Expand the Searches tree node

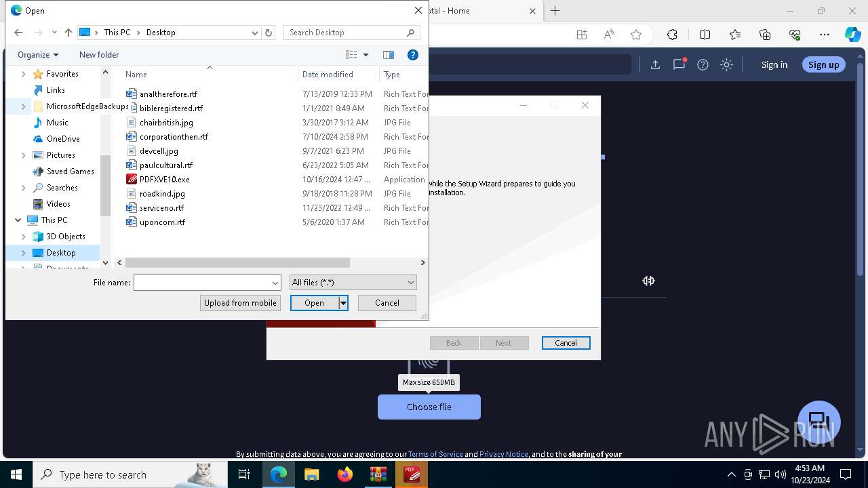23,188
